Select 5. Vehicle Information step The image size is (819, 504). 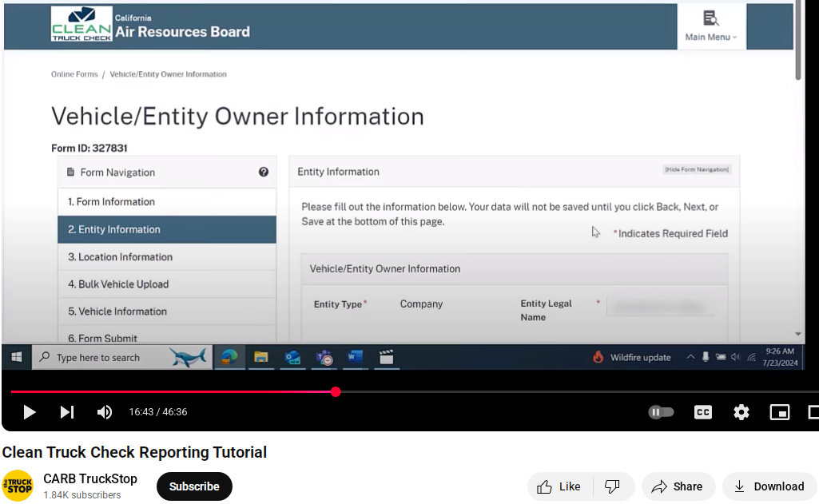167,312
